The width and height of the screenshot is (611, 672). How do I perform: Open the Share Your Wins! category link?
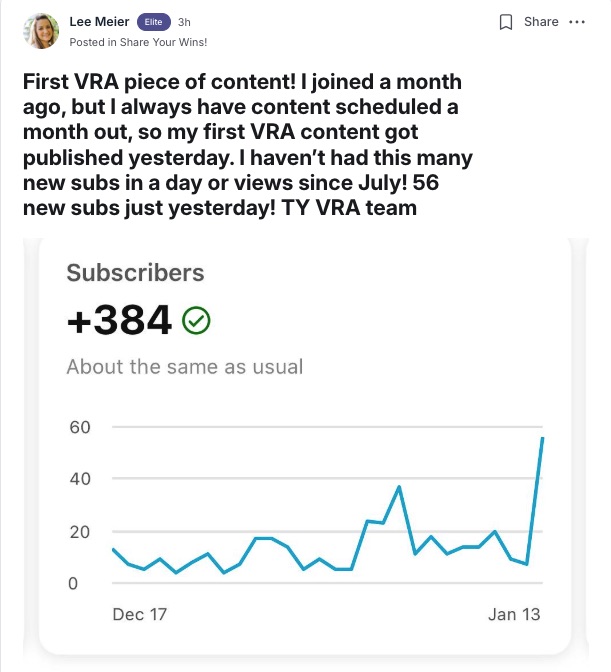(x=163, y=42)
